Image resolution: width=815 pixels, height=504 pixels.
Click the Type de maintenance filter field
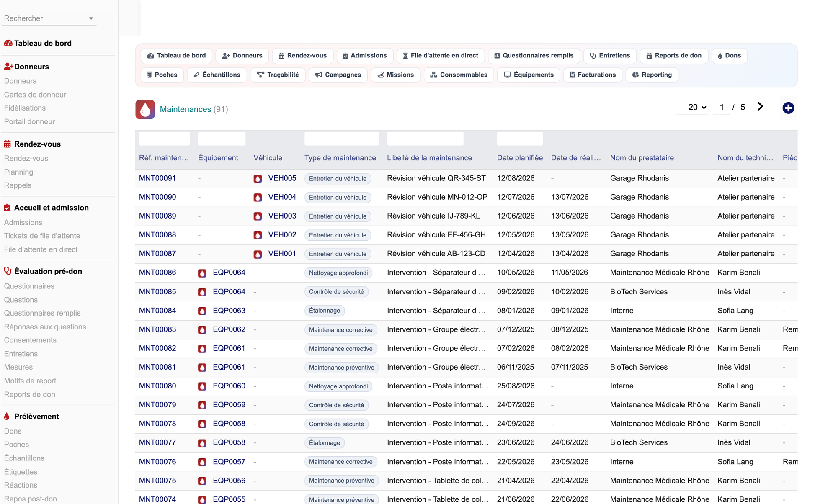[342, 139]
